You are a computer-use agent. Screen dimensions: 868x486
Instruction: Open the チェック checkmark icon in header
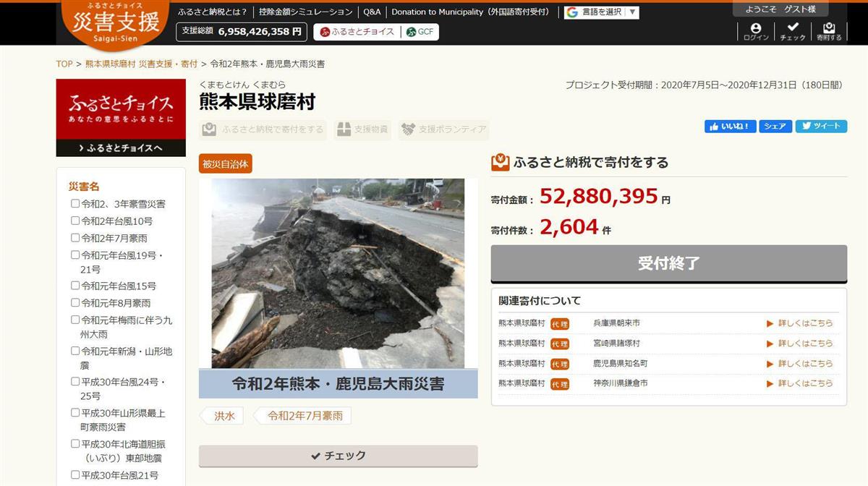click(x=792, y=31)
